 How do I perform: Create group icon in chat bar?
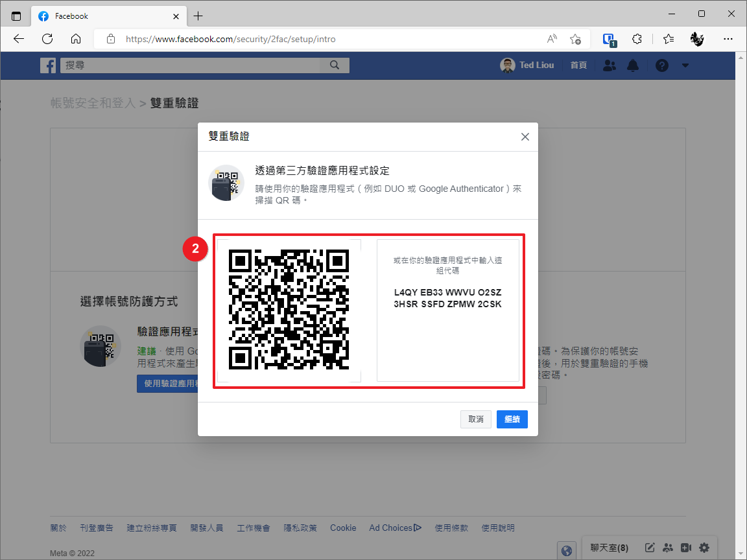click(668, 548)
